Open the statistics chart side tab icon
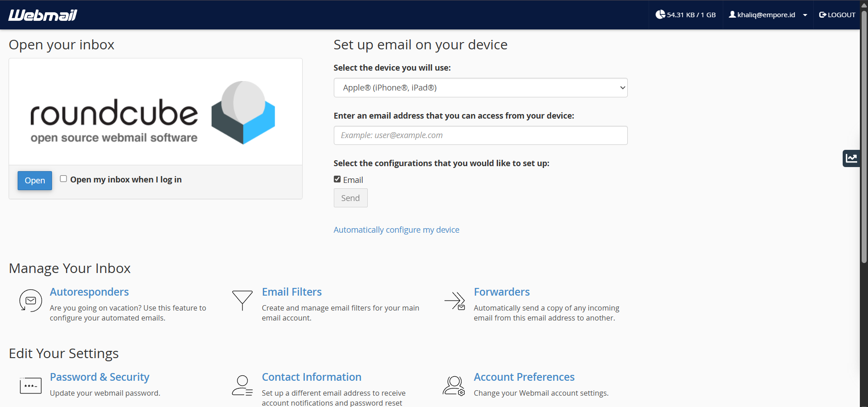The image size is (868, 407). click(x=851, y=158)
